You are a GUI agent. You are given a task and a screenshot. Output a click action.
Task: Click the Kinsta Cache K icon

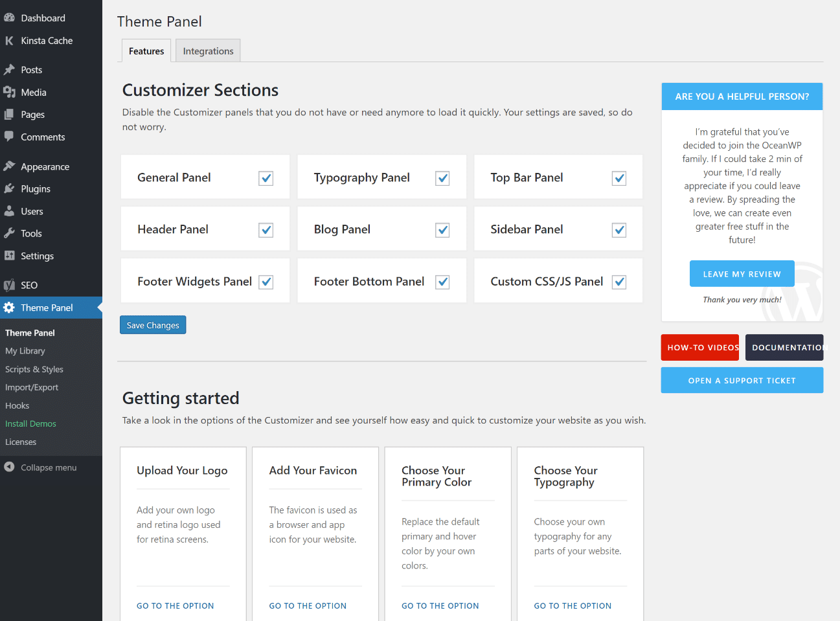point(9,41)
